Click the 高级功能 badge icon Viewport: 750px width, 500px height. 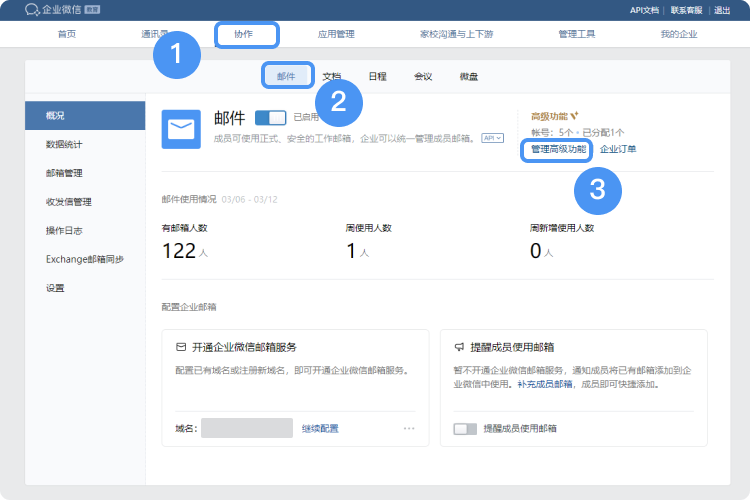tap(575, 116)
